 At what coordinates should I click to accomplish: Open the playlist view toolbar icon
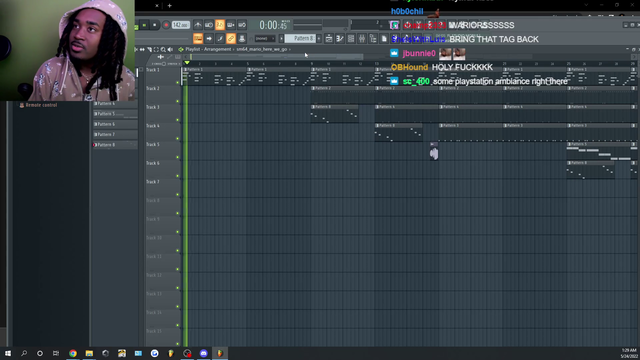pyautogui.click(x=329, y=39)
